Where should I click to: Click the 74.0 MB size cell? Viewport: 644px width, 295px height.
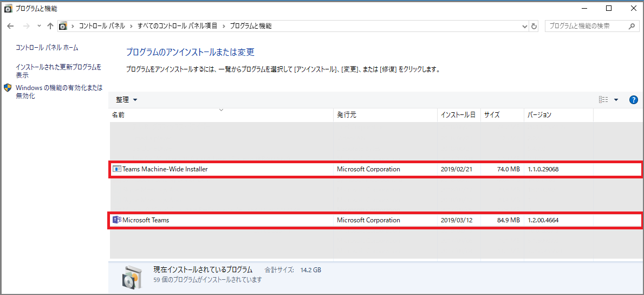click(509, 169)
